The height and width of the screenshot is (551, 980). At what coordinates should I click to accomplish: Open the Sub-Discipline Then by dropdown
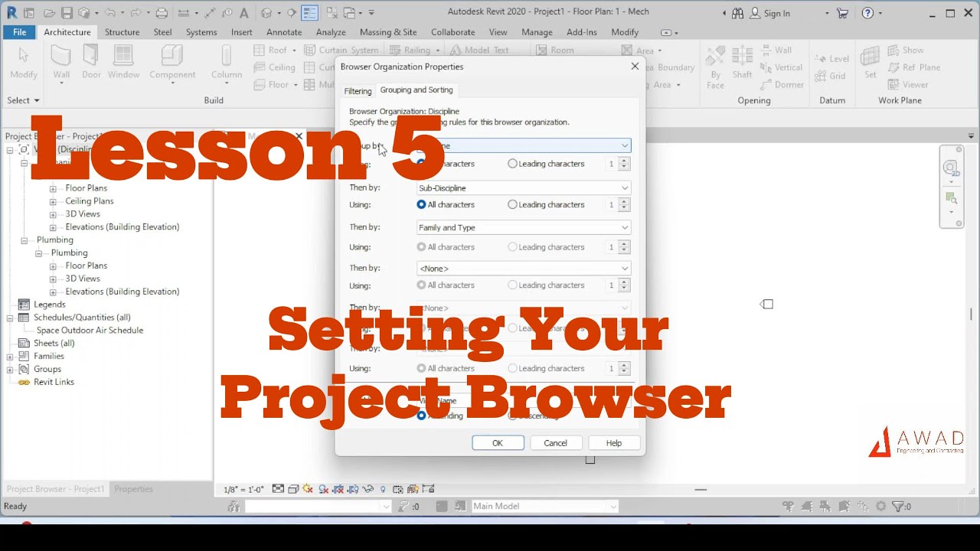[524, 187]
